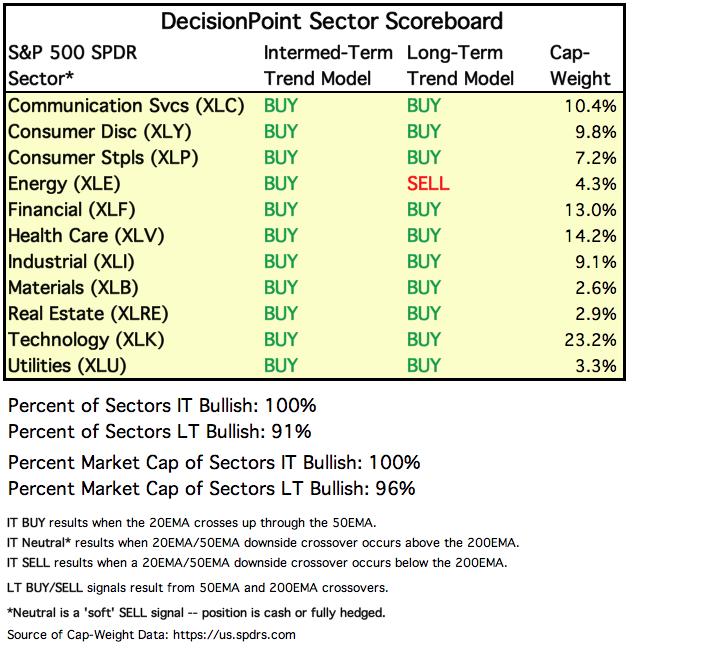
Task: Click the Utilities (XLU) row label
Action: [68, 366]
